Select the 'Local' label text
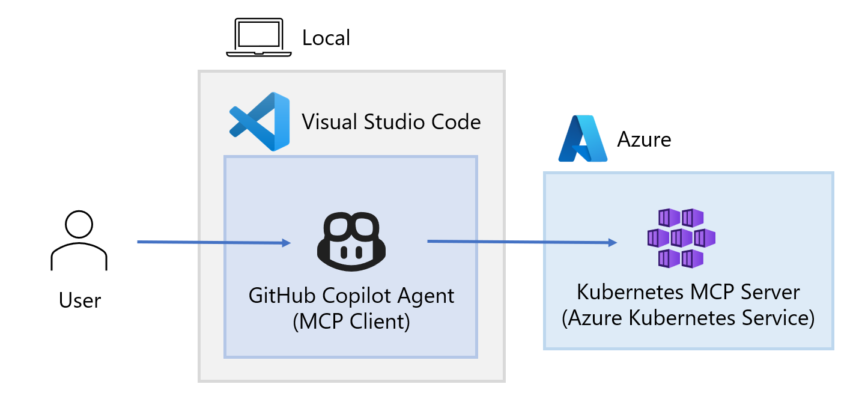This screenshot has width=868, height=399. click(326, 38)
